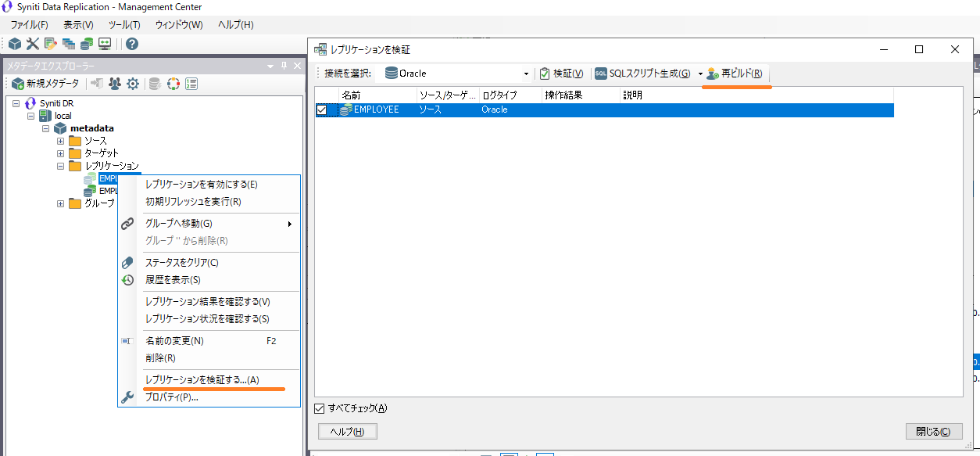Choose レプリケーションを検証する...(A) menu item
Image resolution: width=980 pixels, height=456 pixels.
[209, 380]
